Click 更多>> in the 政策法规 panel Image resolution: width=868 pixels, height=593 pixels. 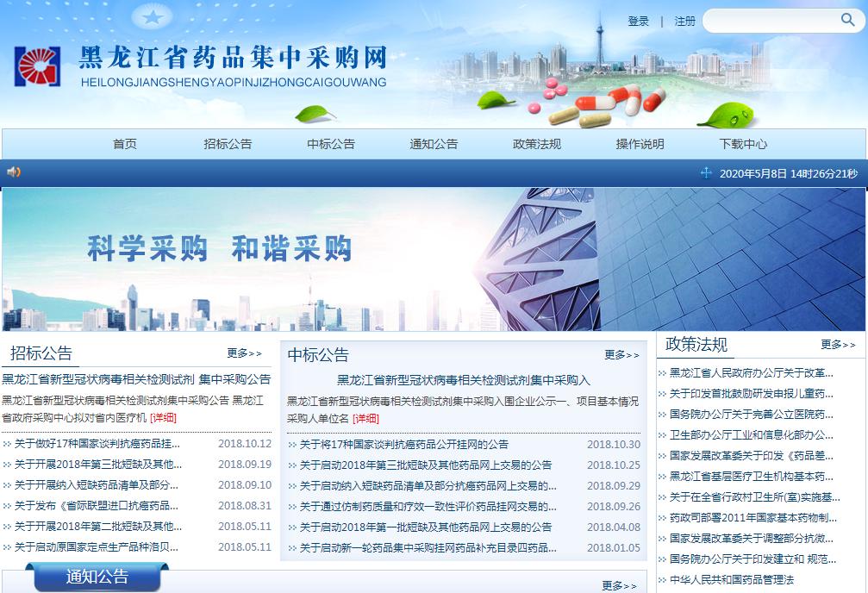[x=835, y=344]
